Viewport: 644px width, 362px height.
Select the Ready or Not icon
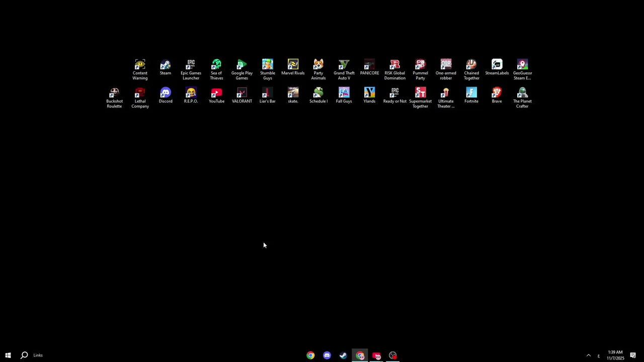pos(395,96)
